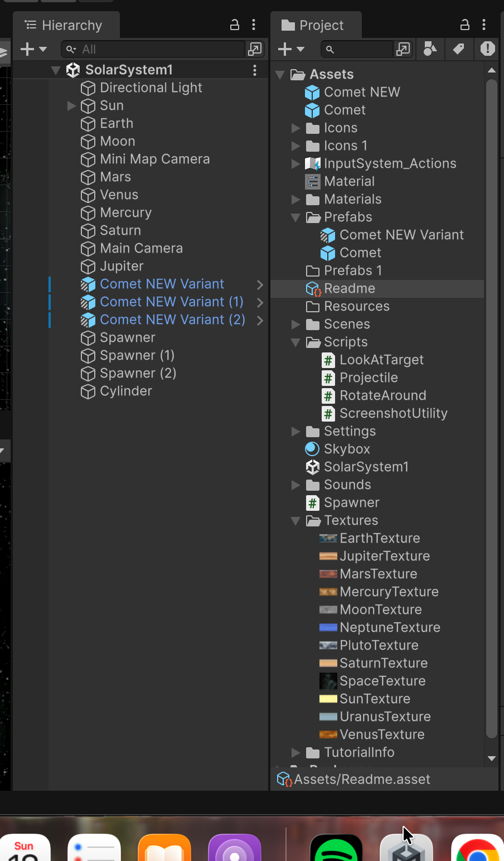The width and height of the screenshot is (504, 861).
Task: Click the Hierarchy search window icon
Action: 254,49
